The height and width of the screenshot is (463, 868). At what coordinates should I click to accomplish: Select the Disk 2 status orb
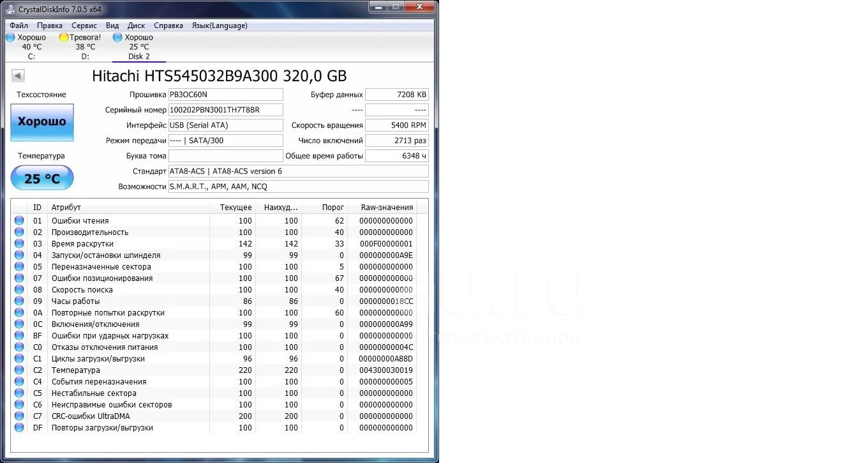pyautogui.click(x=117, y=37)
